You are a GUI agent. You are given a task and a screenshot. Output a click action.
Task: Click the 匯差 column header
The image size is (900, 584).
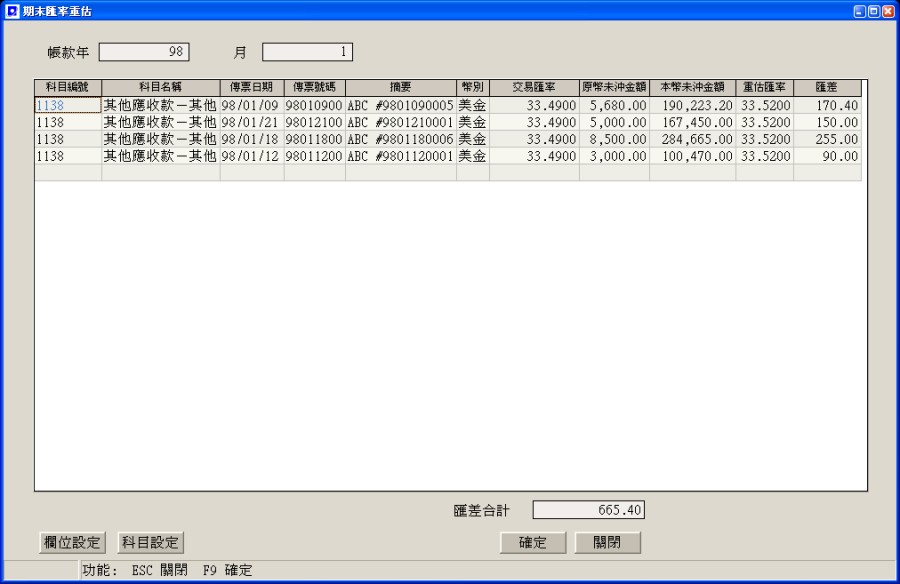point(827,87)
